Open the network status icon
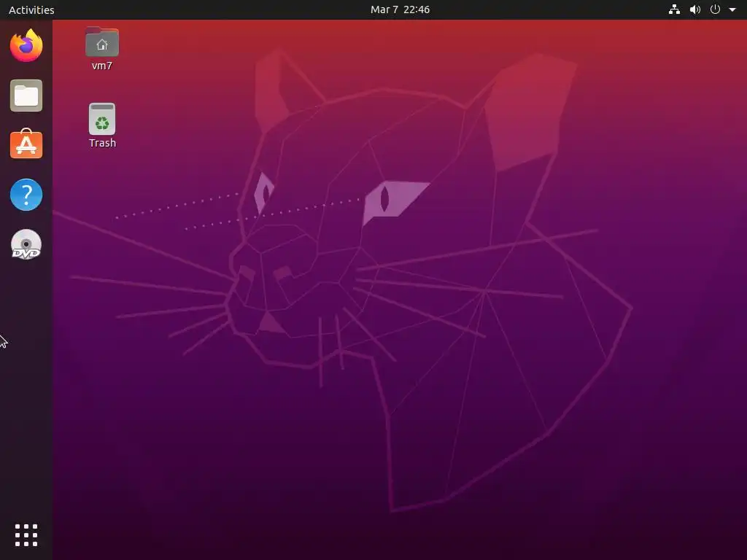Viewport: 747px width, 560px height. [x=674, y=9]
